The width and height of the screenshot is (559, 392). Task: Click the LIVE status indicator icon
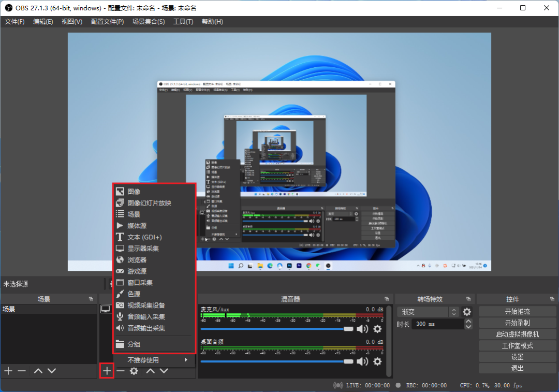point(338,385)
